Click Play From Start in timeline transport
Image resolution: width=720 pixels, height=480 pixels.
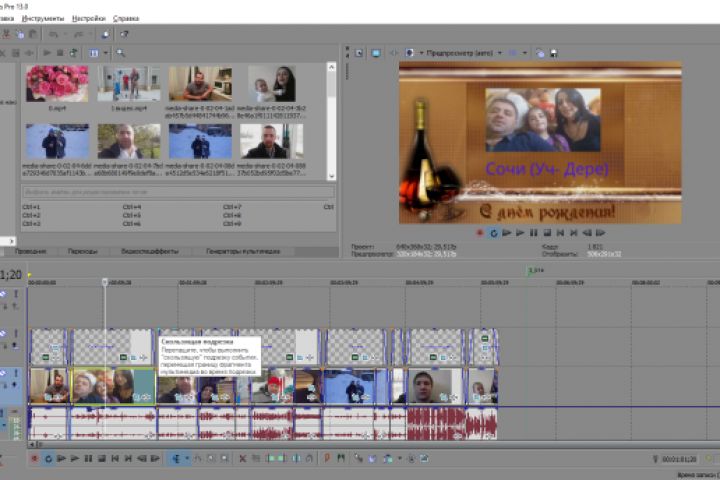pyautogui.click(x=61, y=458)
